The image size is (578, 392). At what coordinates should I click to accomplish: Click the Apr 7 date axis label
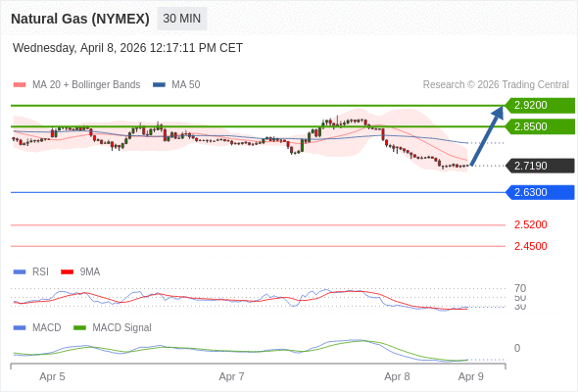pyautogui.click(x=231, y=377)
